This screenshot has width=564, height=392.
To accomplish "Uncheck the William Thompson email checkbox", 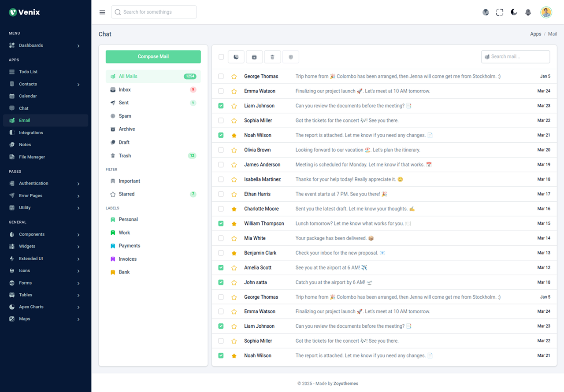I will click(x=221, y=223).
